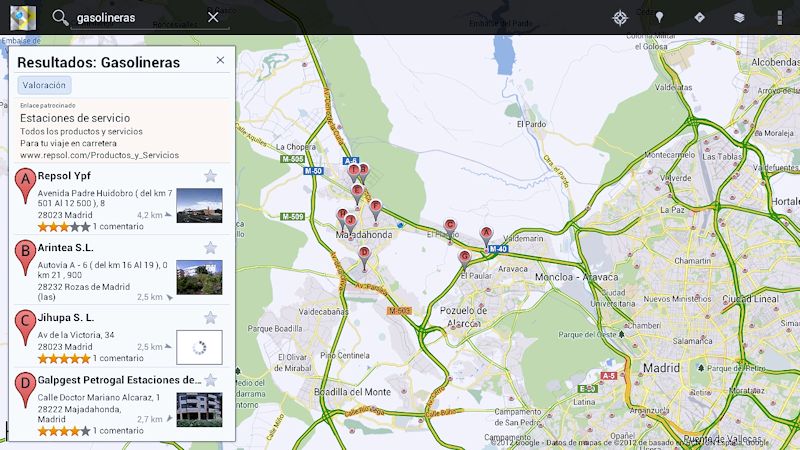Tap the H pin on the map
800x450 pixels.
pos(342,217)
